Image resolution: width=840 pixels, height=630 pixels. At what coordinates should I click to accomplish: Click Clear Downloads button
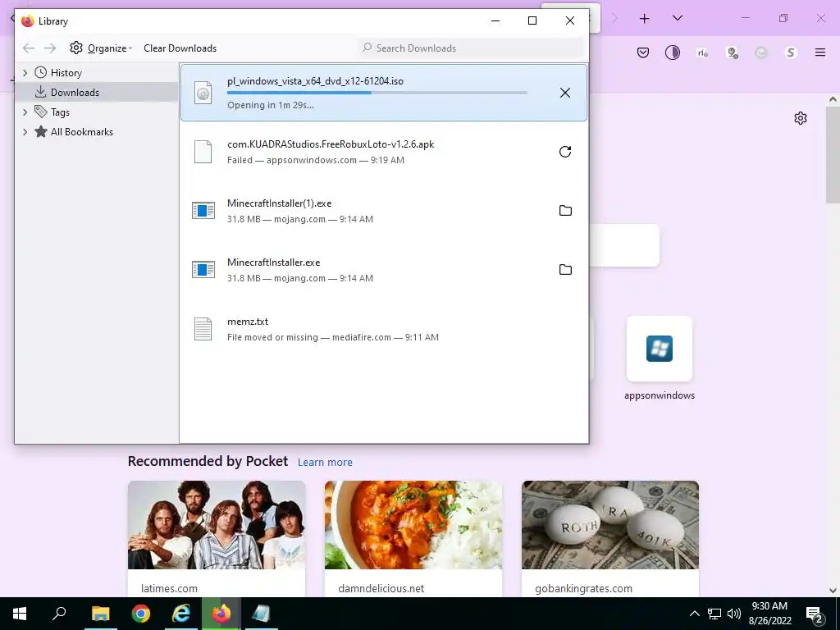(180, 48)
